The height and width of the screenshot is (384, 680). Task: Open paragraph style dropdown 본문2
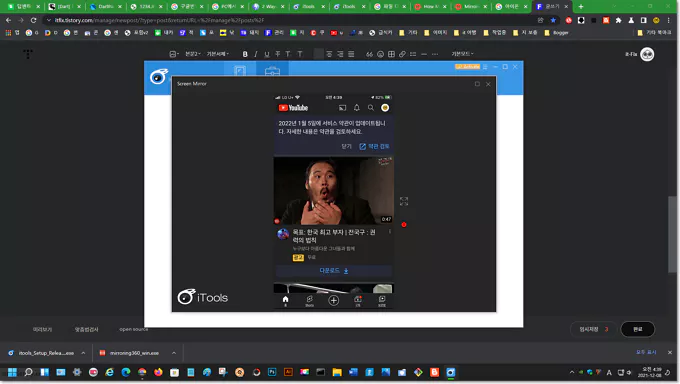tap(193, 54)
